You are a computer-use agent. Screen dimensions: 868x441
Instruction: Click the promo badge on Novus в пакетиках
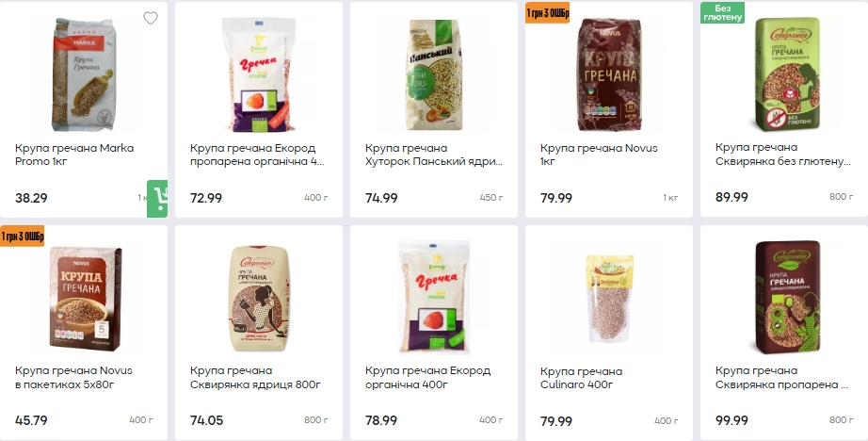tap(23, 237)
